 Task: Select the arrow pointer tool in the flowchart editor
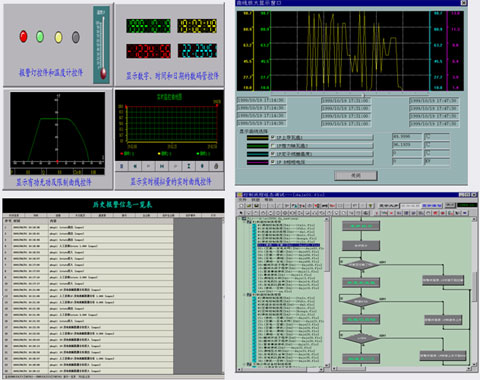tap(241, 212)
